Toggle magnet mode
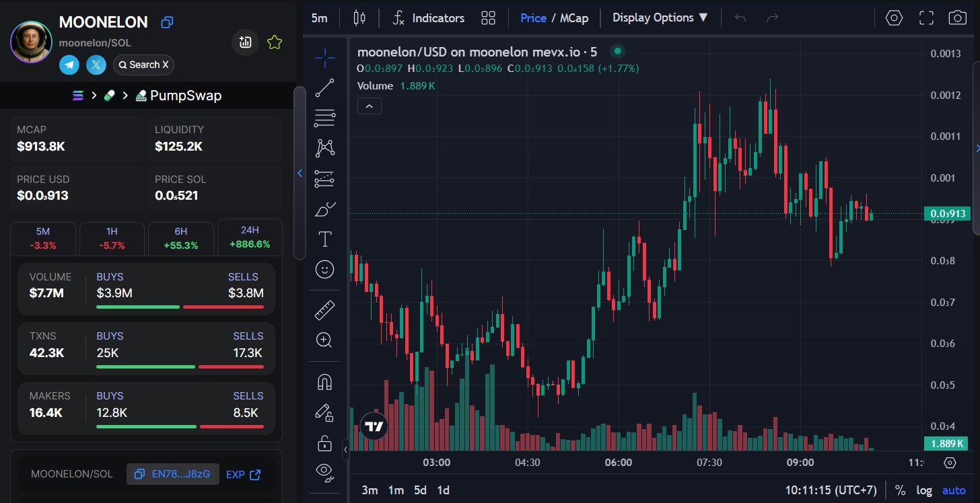Image resolution: width=980 pixels, height=503 pixels. tap(325, 382)
